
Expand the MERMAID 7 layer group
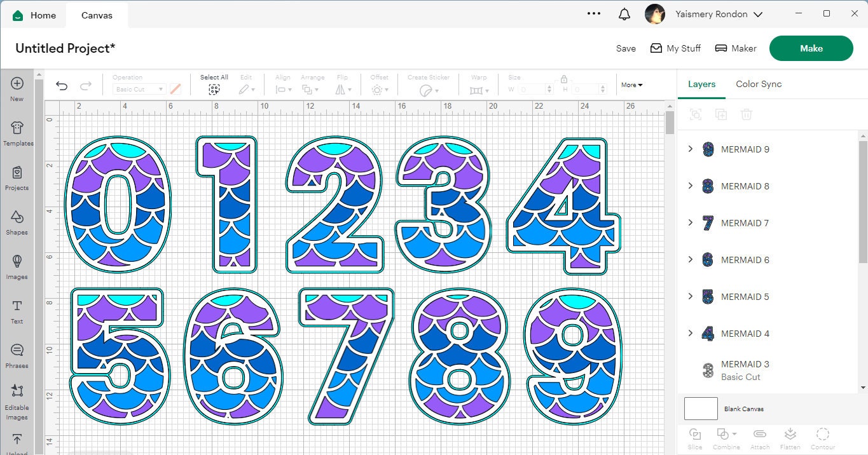click(x=691, y=222)
